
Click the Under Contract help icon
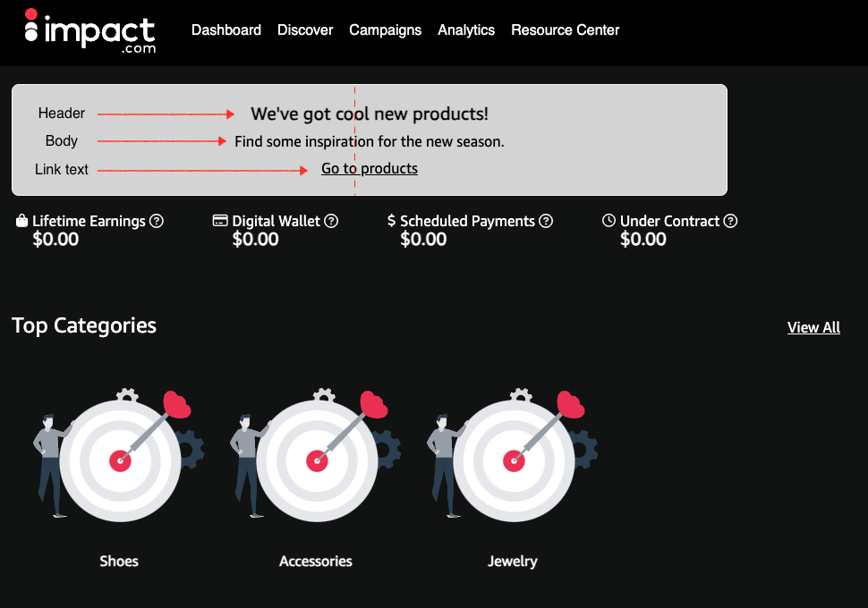point(730,221)
